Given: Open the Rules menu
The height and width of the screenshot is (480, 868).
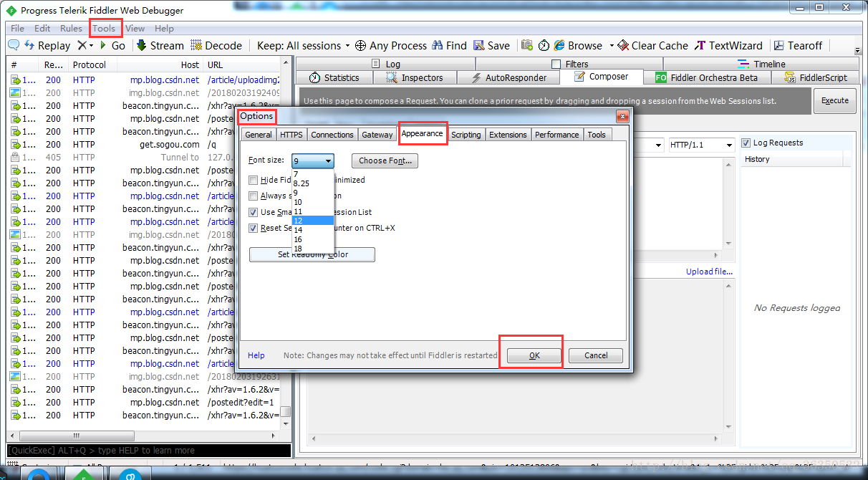Looking at the screenshot, I should [x=71, y=29].
